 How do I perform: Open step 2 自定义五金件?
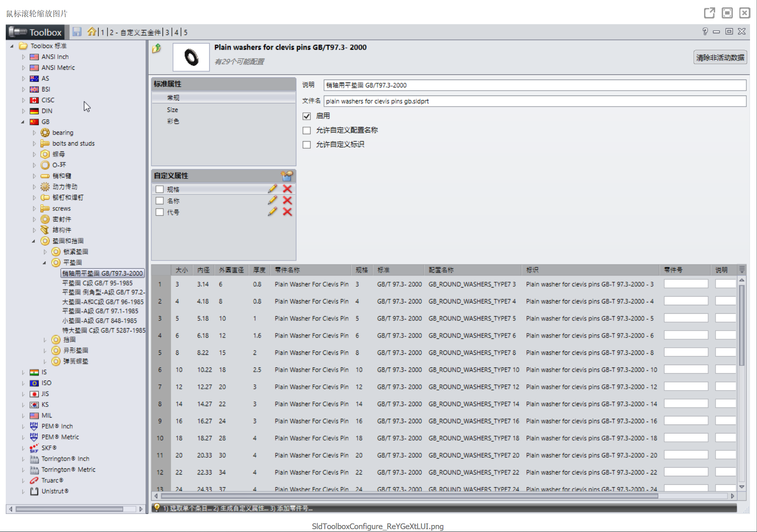[x=135, y=32]
